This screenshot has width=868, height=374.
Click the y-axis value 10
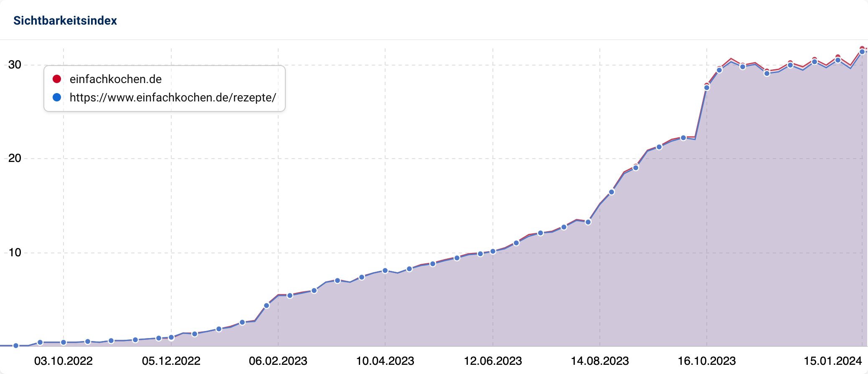(15, 253)
